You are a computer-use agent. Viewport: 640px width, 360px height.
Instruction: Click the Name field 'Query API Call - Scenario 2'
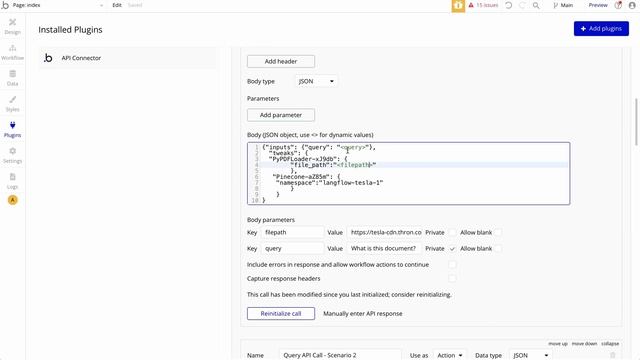340,355
